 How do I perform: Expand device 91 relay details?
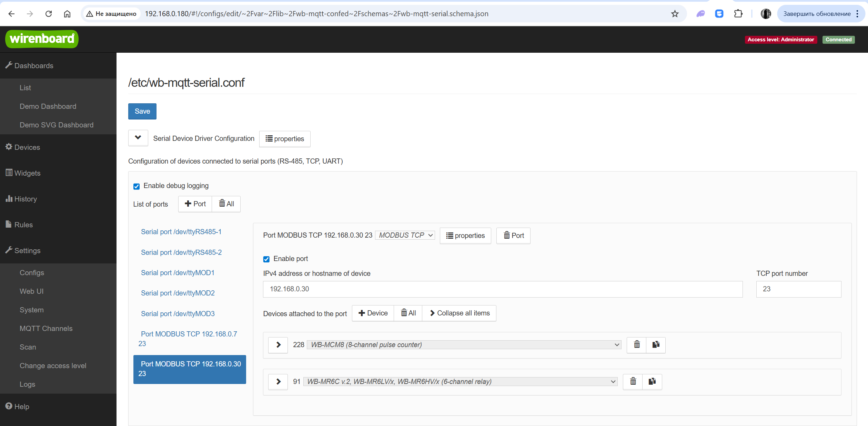278,382
